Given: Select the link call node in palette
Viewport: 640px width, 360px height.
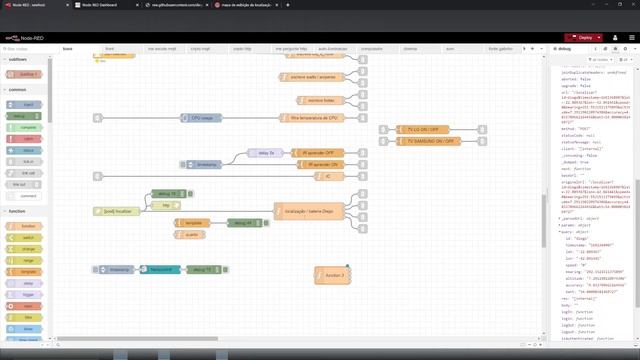Looking at the screenshot, I should [24, 173].
